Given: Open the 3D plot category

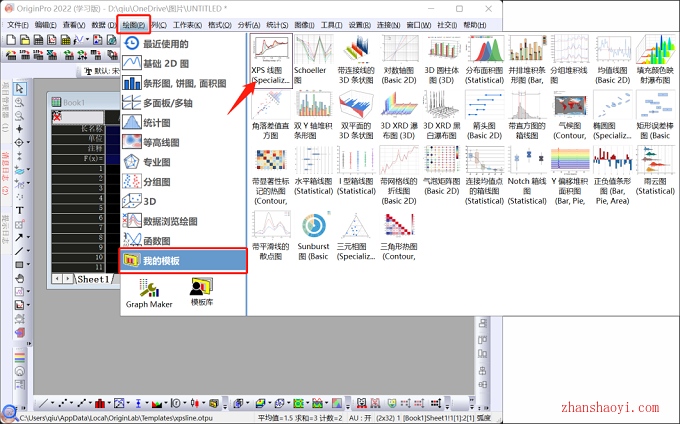Looking at the screenshot, I should pyautogui.click(x=183, y=201).
